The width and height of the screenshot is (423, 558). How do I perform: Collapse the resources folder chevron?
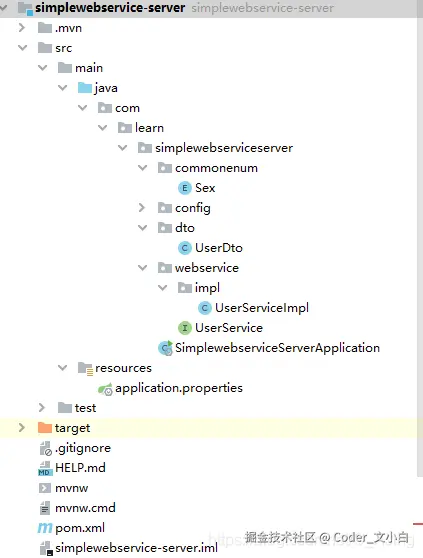click(x=62, y=368)
